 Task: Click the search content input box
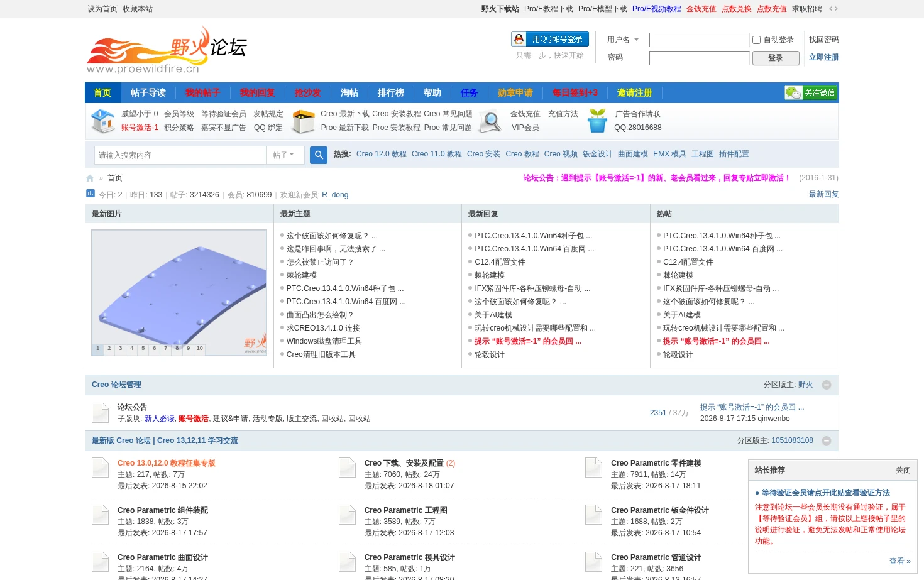(x=181, y=155)
